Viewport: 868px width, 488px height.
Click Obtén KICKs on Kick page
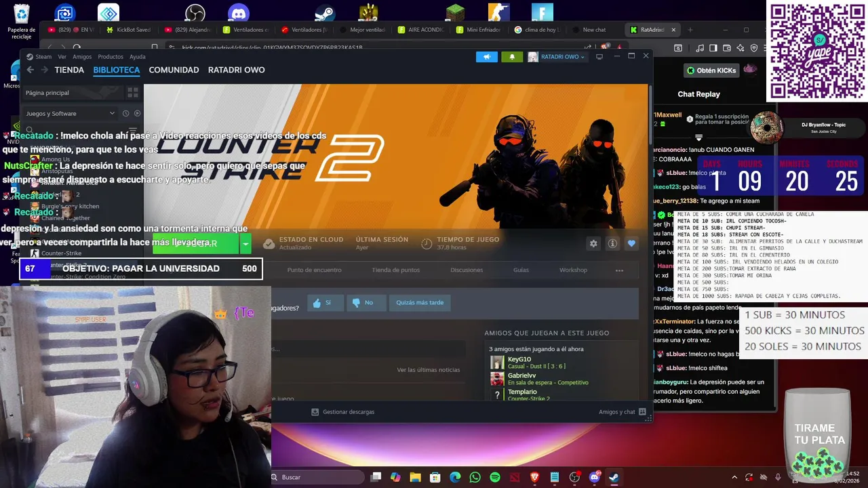click(x=711, y=70)
